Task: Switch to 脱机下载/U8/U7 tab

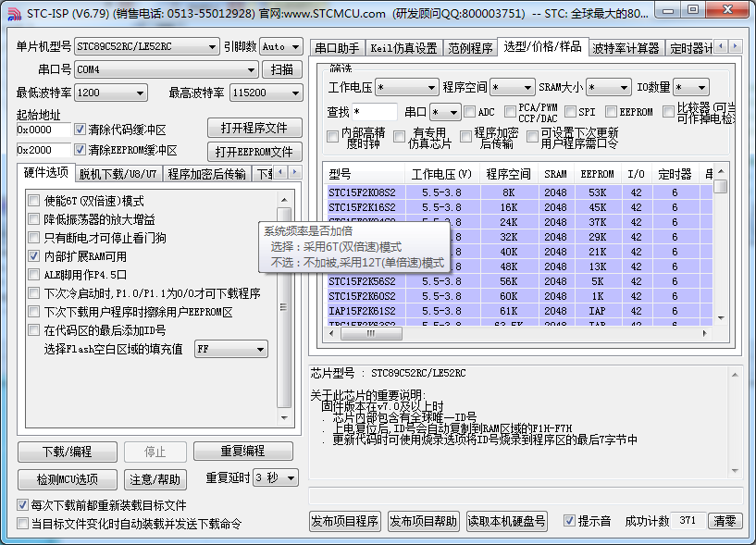Action: (118, 174)
